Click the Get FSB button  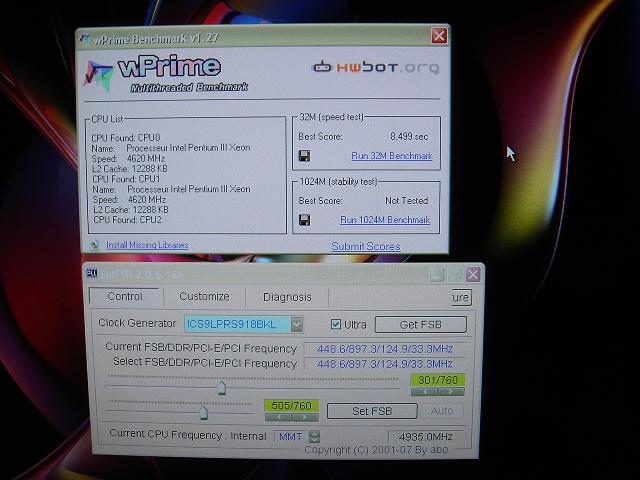(420, 324)
